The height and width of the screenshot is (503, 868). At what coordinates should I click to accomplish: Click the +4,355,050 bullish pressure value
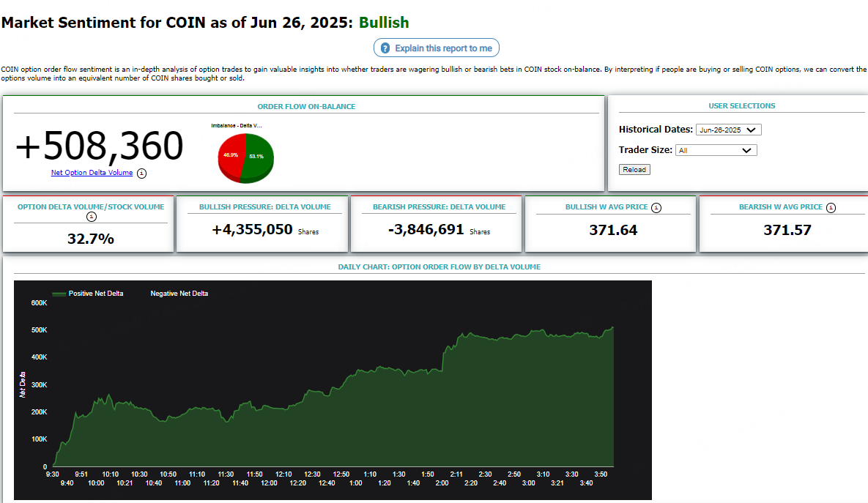click(252, 229)
